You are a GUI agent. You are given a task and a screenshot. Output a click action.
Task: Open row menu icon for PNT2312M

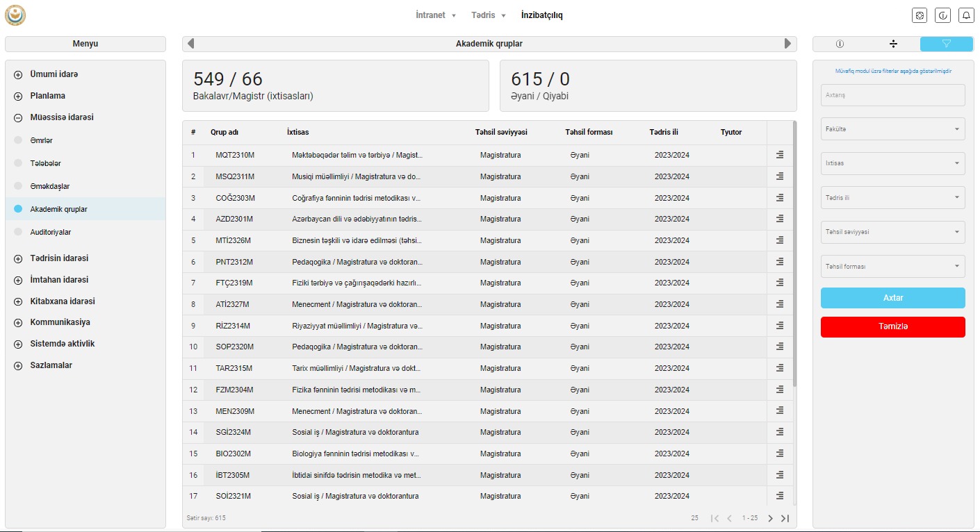pos(780,262)
